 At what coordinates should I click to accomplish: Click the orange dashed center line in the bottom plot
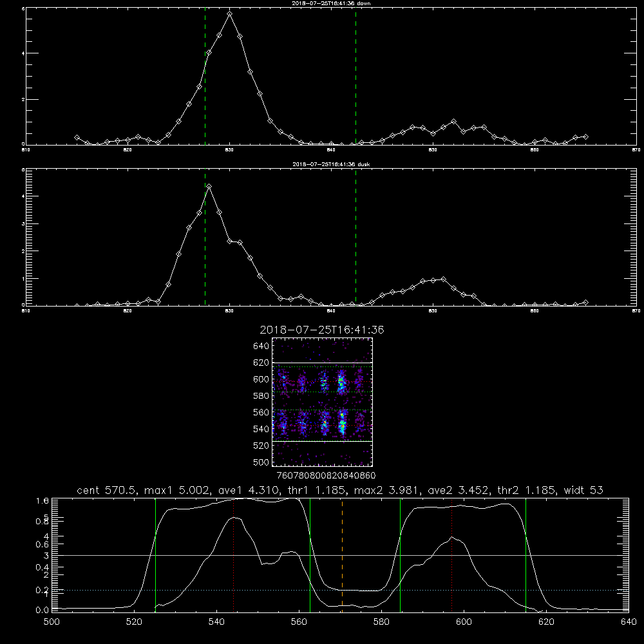[342, 555]
